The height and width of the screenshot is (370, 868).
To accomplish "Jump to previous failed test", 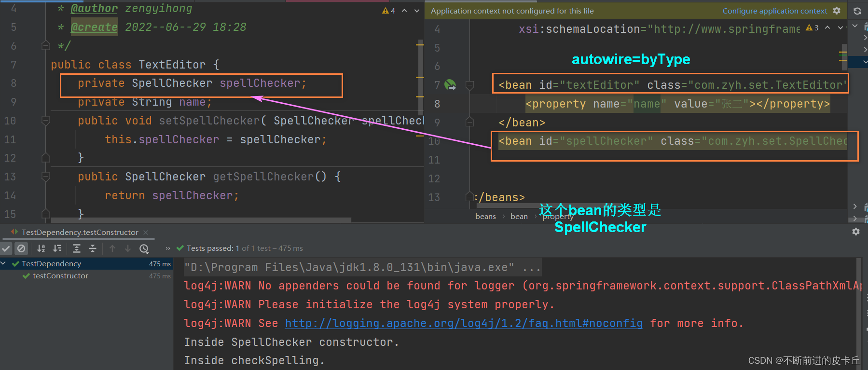I will point(112,248).
